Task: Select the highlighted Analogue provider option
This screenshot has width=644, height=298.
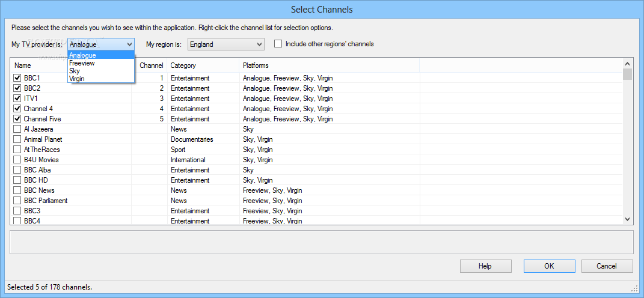Action: pos(101,55)
